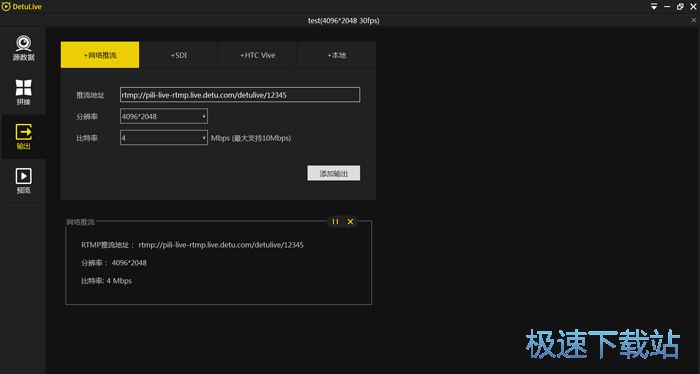
Task: Click the 添加输出 add output button
Action: click(333, 173)
